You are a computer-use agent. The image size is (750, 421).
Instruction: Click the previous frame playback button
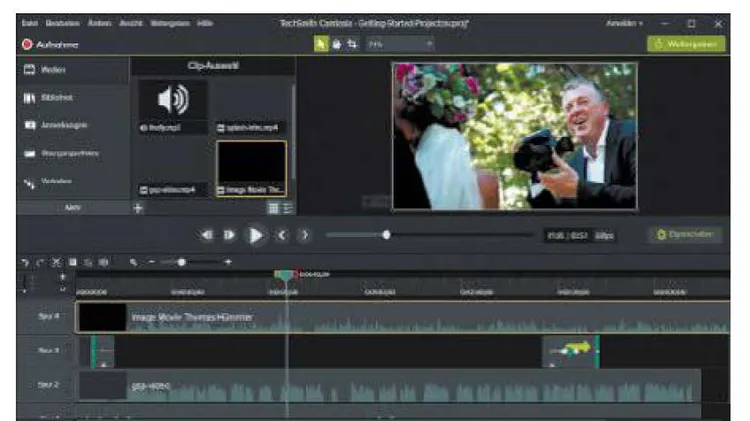click(207, 235)
